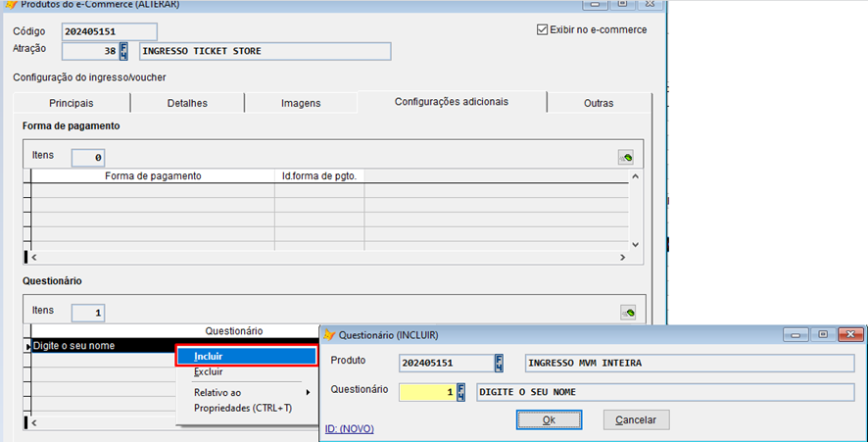868x442 pixels.
Task: Click green icon in Questionário section
Action: tap(626, 313)
